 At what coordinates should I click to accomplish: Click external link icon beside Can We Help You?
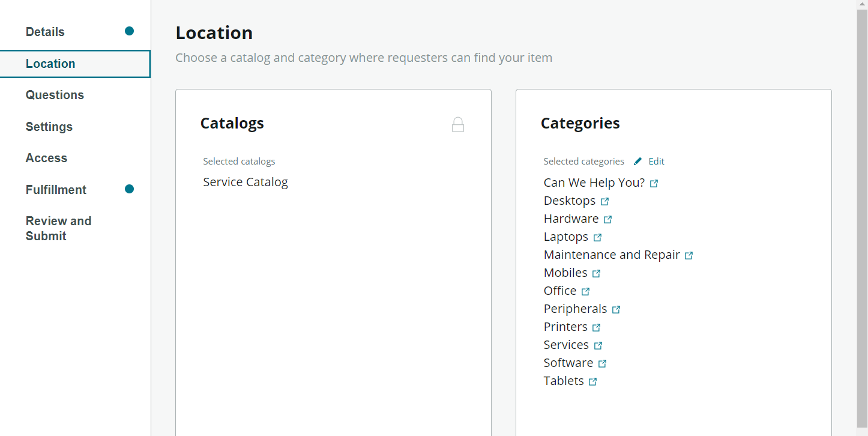[x=654, y=184]
